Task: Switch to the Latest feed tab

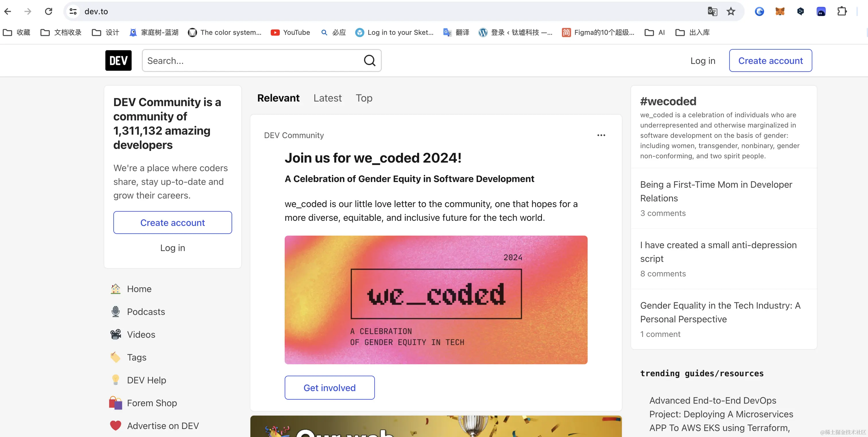Action: coord(327,98)
